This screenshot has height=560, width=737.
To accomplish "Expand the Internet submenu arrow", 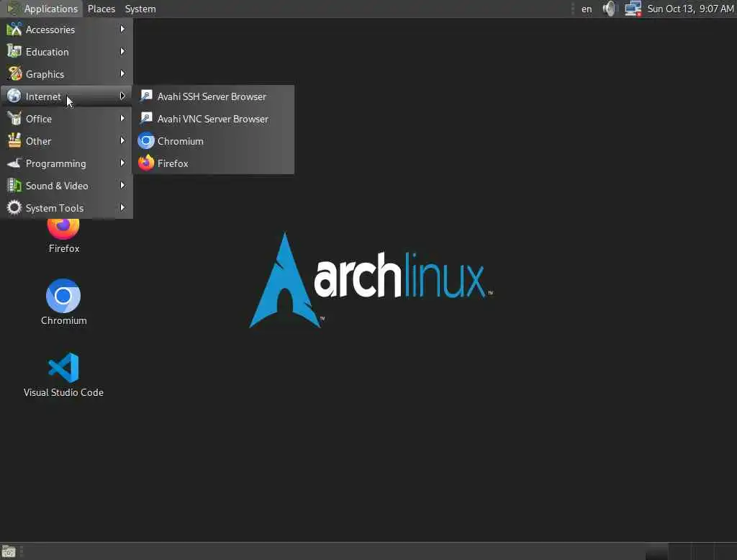I will (122, 96).
